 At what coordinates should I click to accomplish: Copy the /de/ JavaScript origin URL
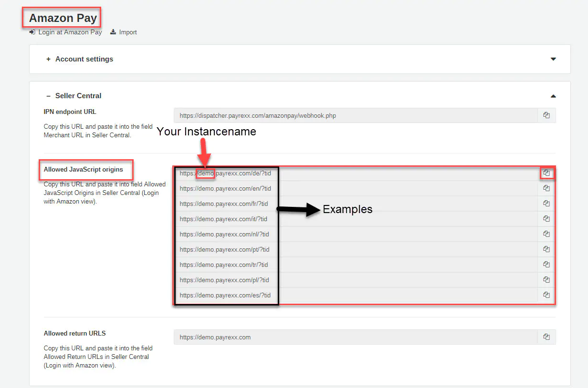coord(546,173)
